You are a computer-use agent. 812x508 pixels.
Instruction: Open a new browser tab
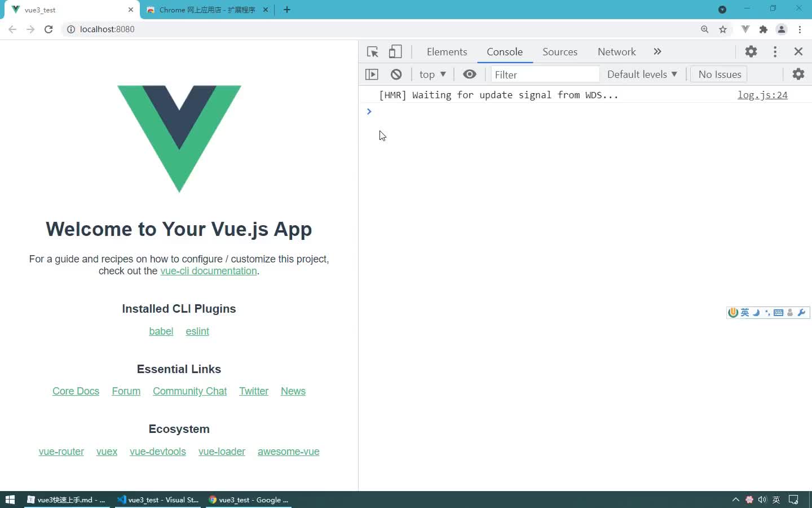[x=287, y=10]
